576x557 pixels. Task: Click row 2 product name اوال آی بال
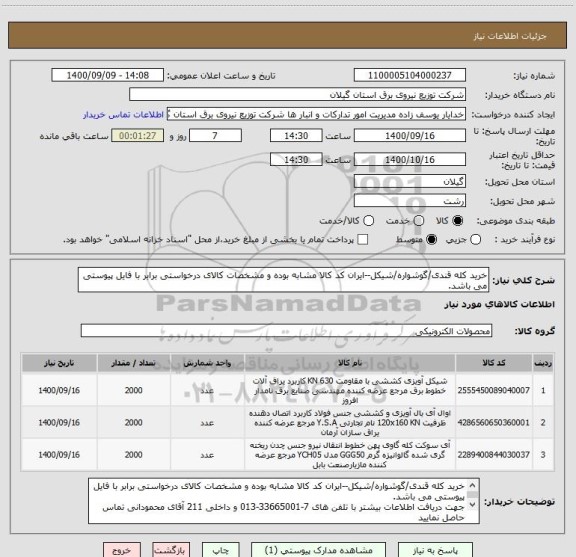[350, 422]
